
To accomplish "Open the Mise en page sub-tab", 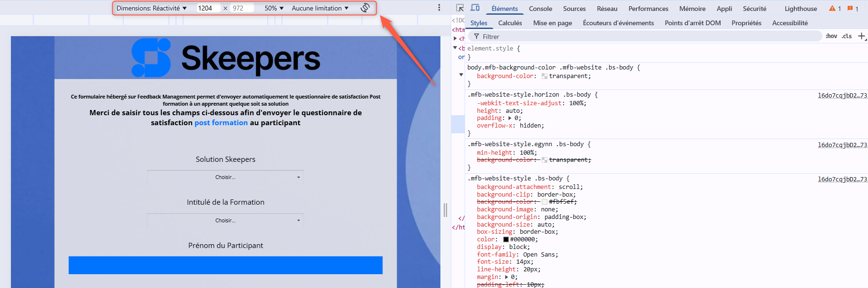I will click(x=553, y=23).
